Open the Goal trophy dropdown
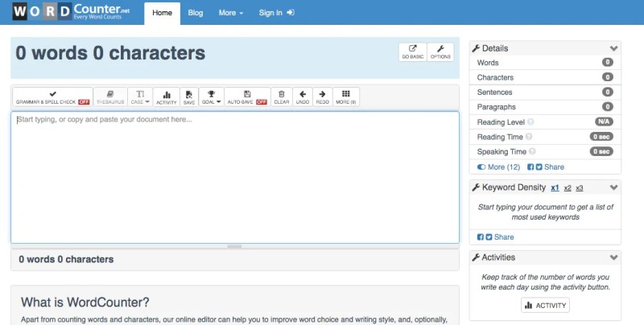Viewport: 644px width, 325px height. 211,97
